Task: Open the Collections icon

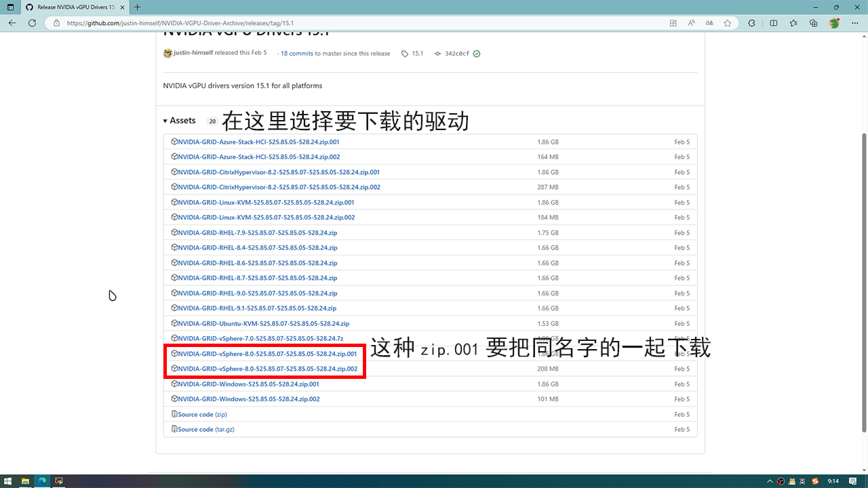Action: coord(814,22)
